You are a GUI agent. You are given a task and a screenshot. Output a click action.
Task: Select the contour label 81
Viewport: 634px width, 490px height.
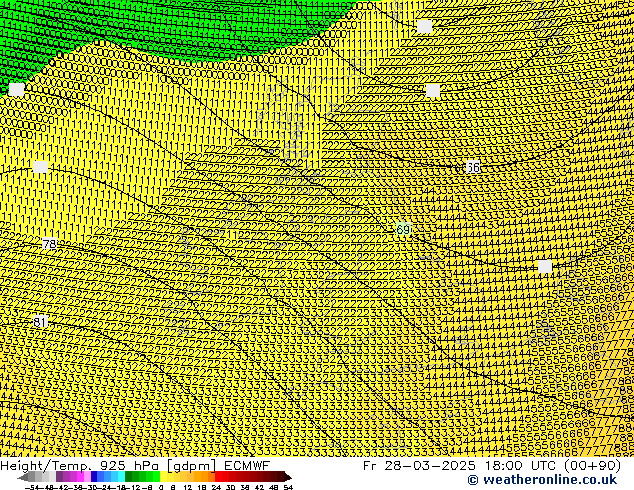point(40,322)
